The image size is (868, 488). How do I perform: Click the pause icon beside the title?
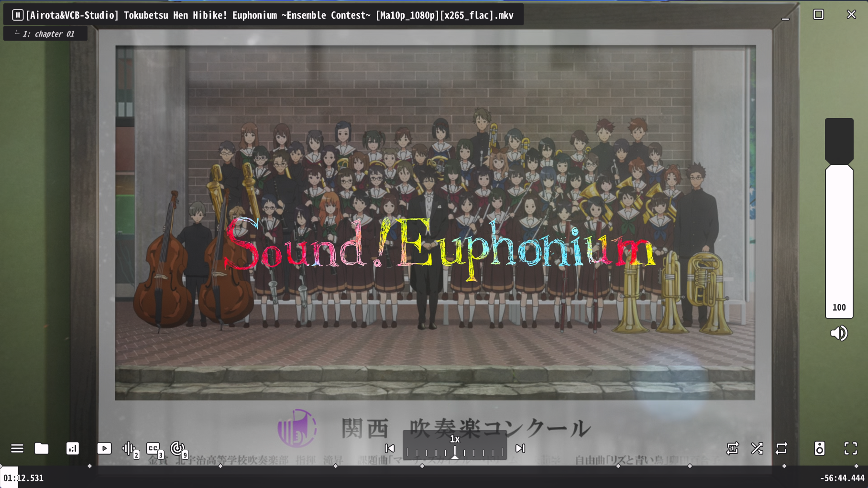[x=18, y=15]
